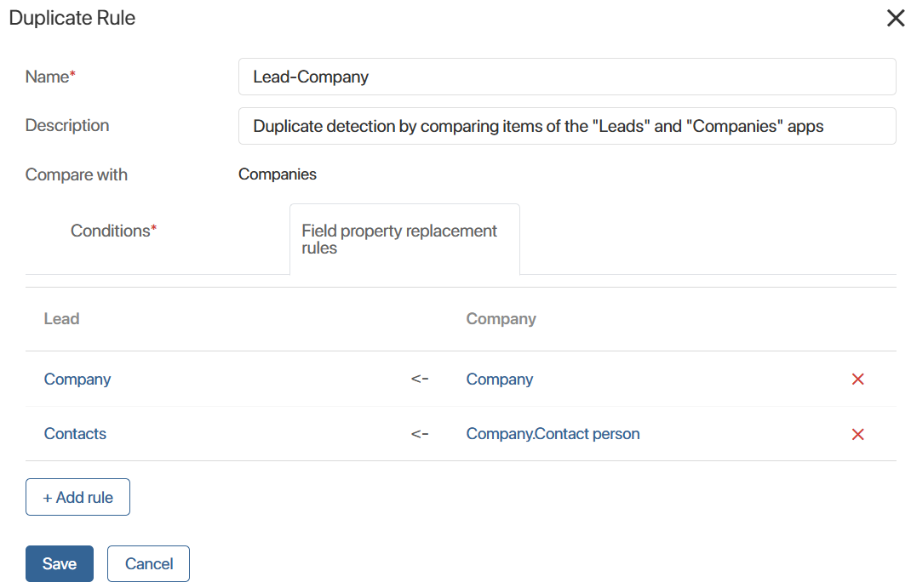Click the Duplicate Rule dialog title
Image resolution: width=911 pixels, height=588 pixels.
(72, 17)
